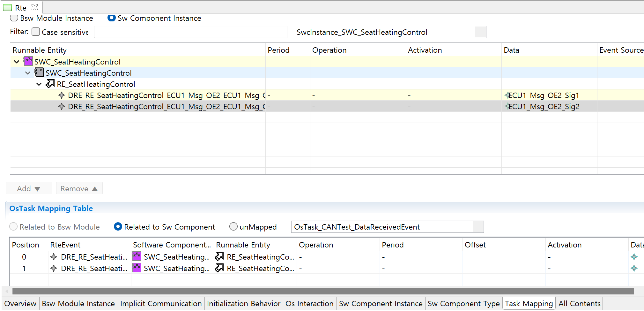Click the data icon beside ECU1_Msg_OE2_Sig1

(x=507, y=95)
